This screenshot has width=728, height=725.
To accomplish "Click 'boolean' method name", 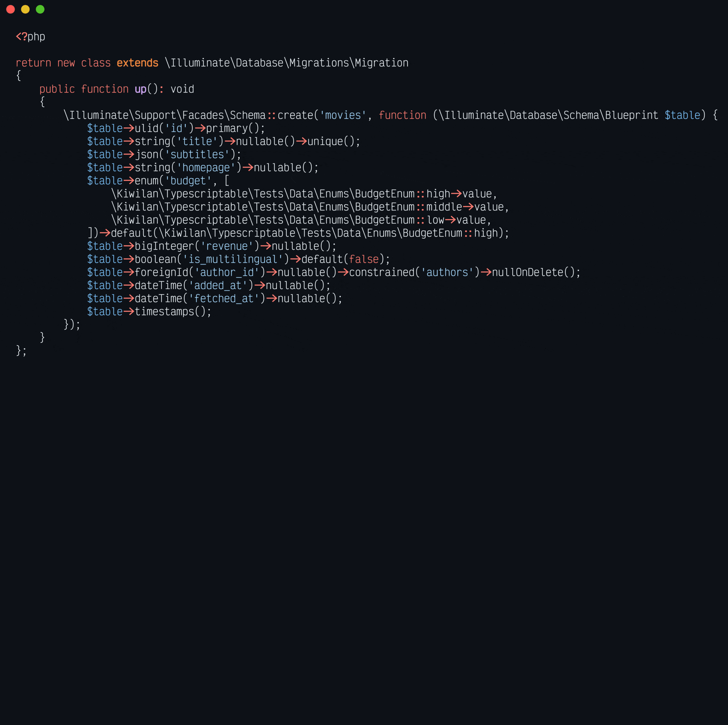I will [155, 259].
